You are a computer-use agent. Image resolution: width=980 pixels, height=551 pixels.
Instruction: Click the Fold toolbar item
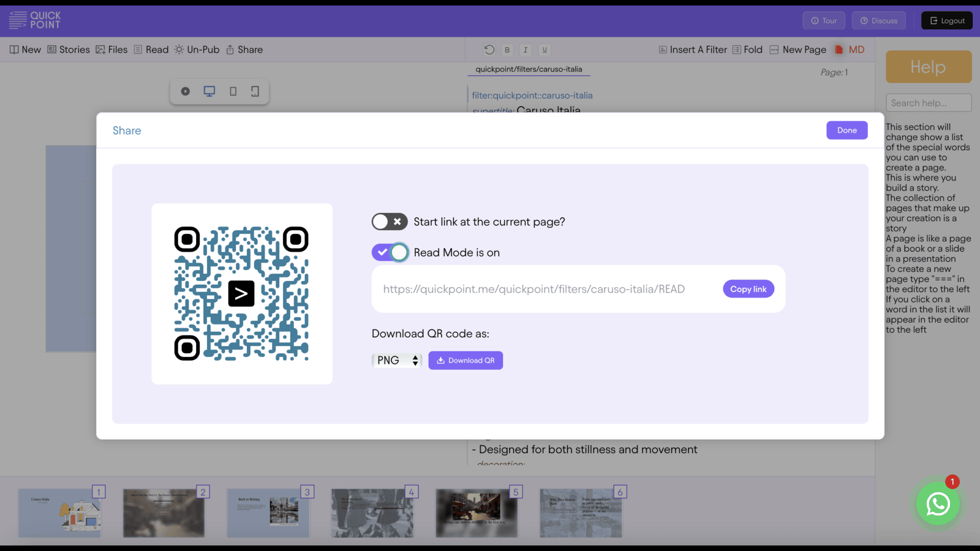[747, 50]
